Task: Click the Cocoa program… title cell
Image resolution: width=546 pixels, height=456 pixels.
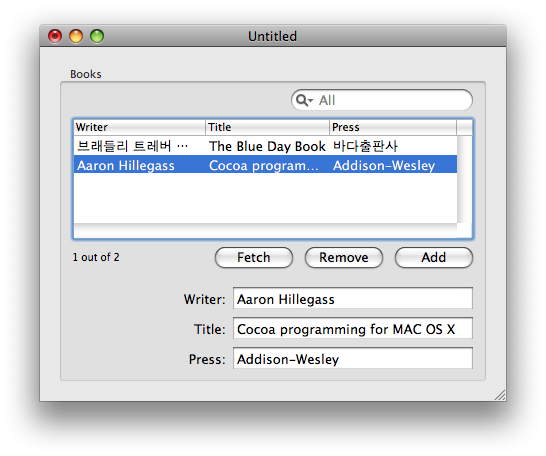Action: 264,166
